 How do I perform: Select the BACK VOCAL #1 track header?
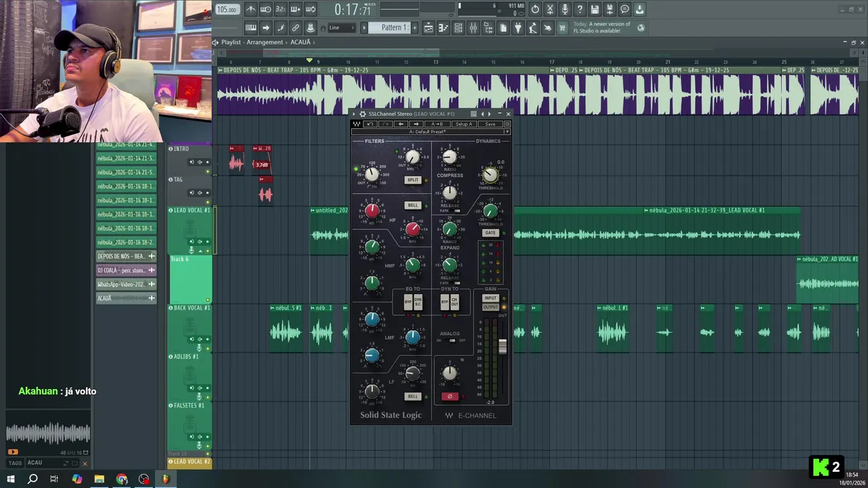[190, 328]
